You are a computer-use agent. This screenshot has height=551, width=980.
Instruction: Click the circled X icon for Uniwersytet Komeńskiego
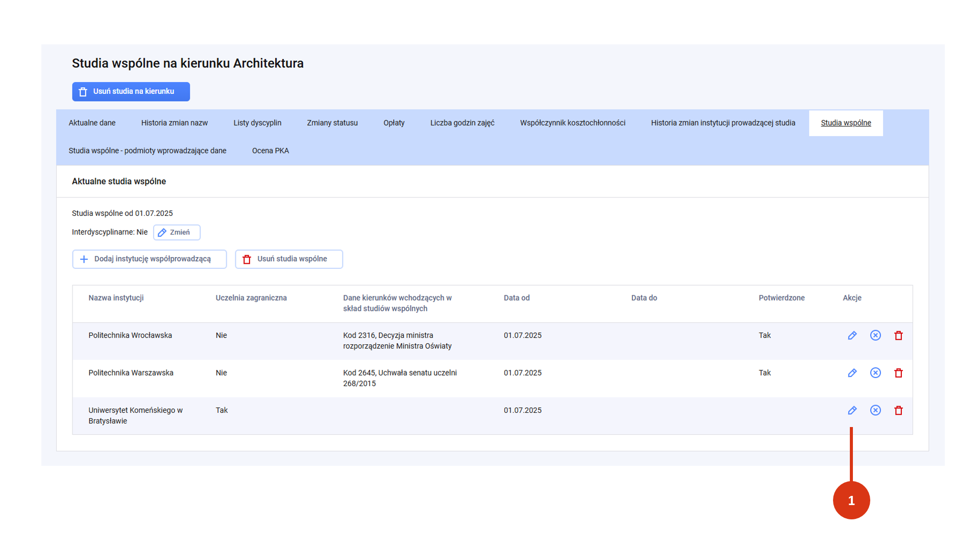point(875,410)
